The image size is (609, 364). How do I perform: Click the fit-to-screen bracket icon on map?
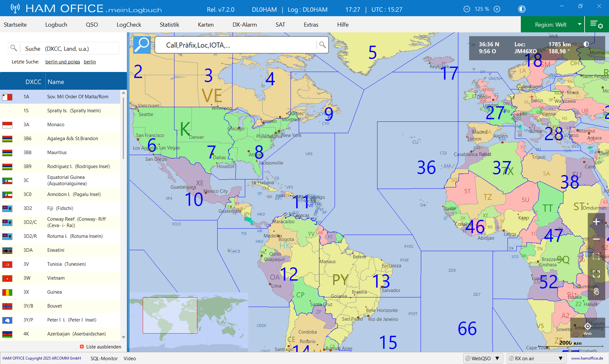pyautogui.click(x=596, y=274)
